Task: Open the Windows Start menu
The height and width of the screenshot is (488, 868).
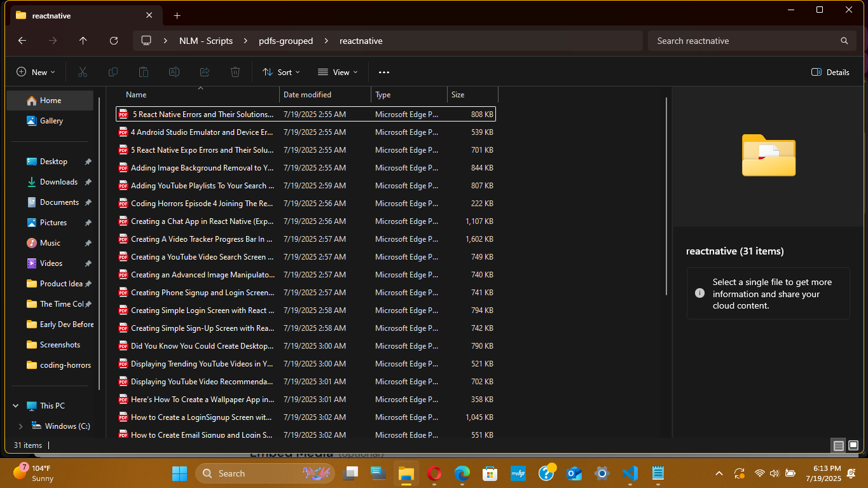Action: 179,473
